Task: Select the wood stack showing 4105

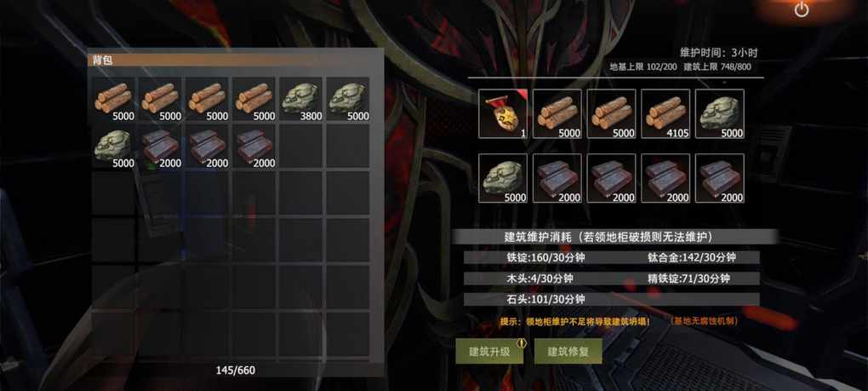Action: click(665, 113)
